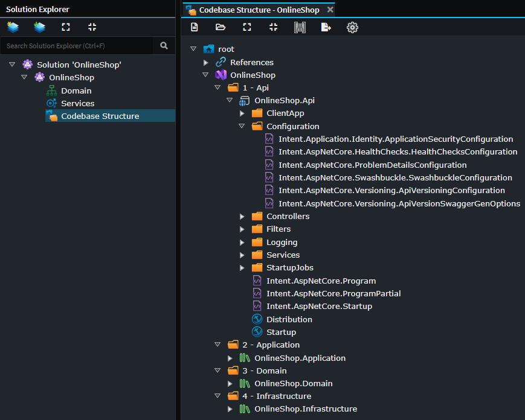Open the settings gear in Codebase Structure toolbar
The height and width of the screenshot is (420, 525).
point(352,27)
